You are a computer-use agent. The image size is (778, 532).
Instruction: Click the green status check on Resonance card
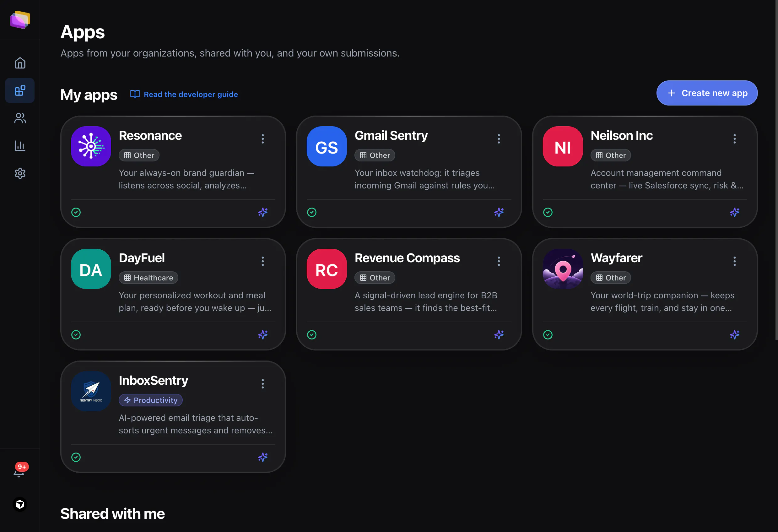point(76,212)
